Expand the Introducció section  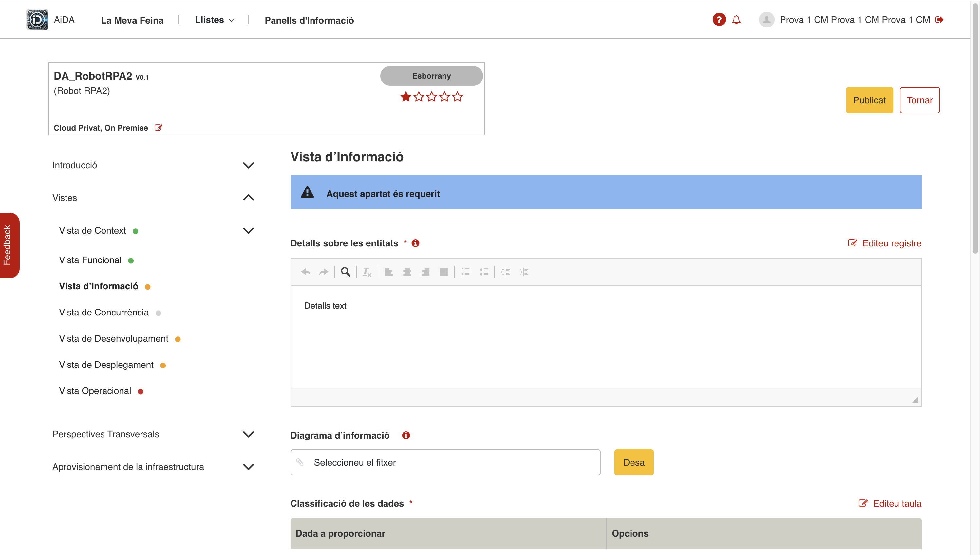click(x=248, y=165)
